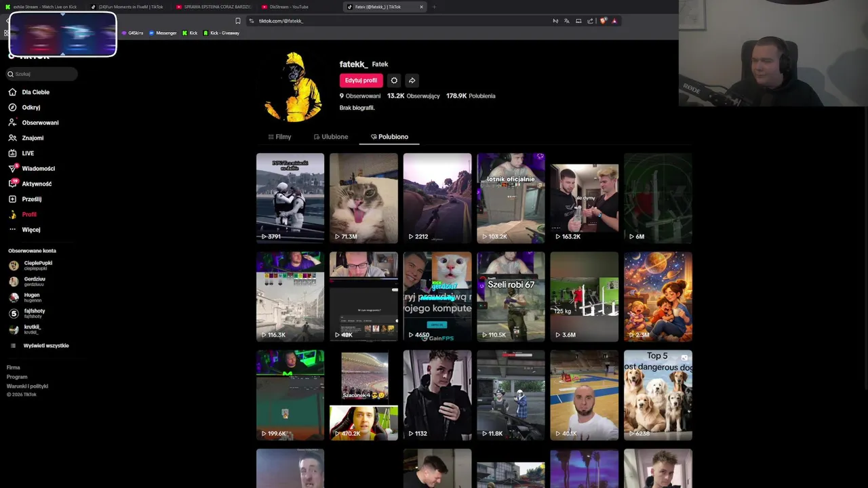The width and height of the screenshot is (868, 488).
Task: Click the browser share page icon
Action: coord(590,21)
